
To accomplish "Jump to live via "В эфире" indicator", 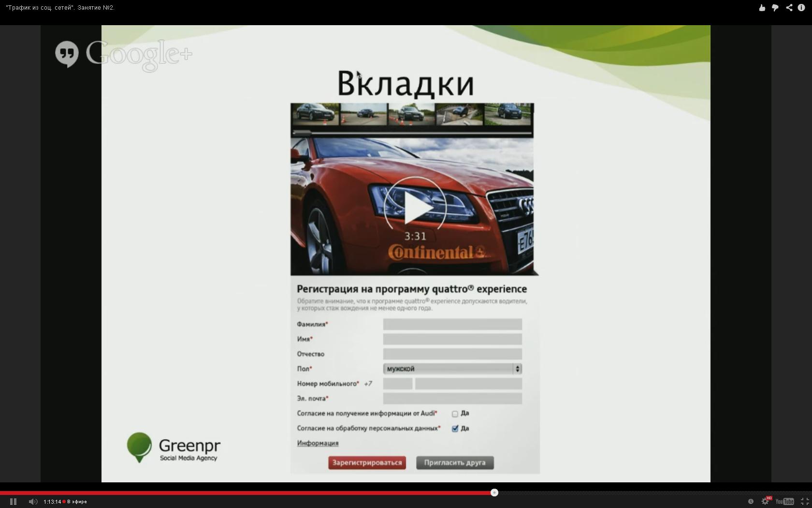I will point(75,502).
